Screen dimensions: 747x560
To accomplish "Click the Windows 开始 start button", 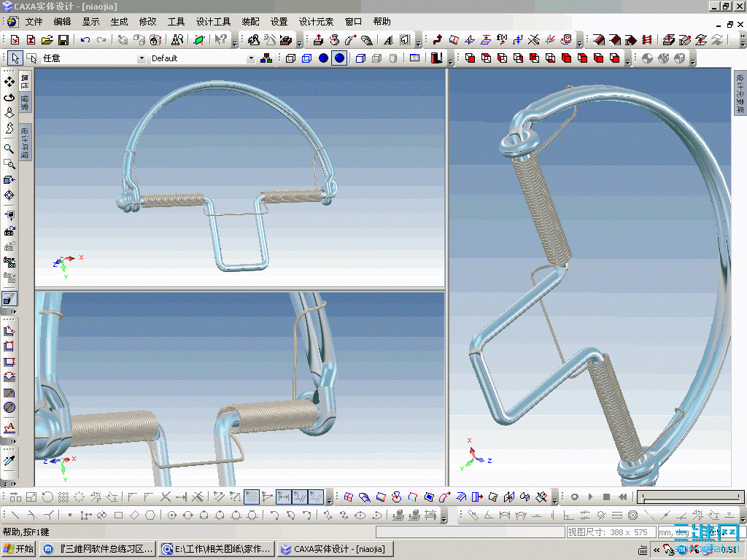I will (x=18, y=549).
